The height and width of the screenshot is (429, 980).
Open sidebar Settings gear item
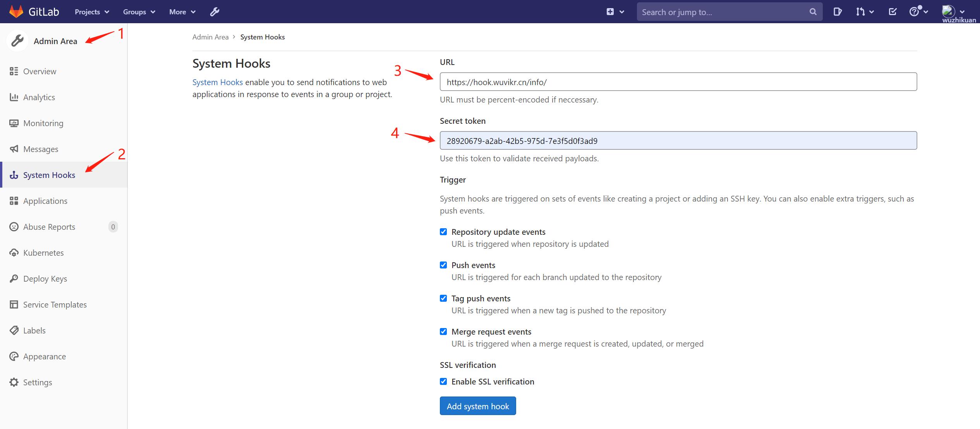[x=37, y=382]
